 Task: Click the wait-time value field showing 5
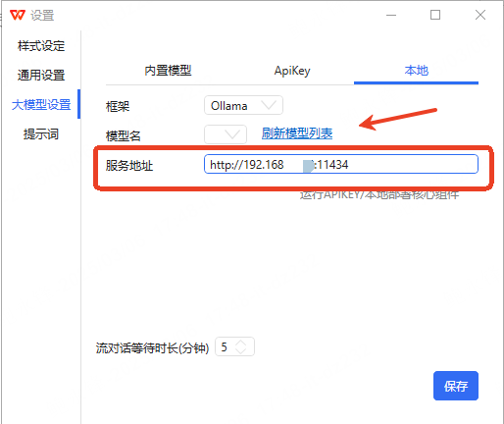click(234, 346)
